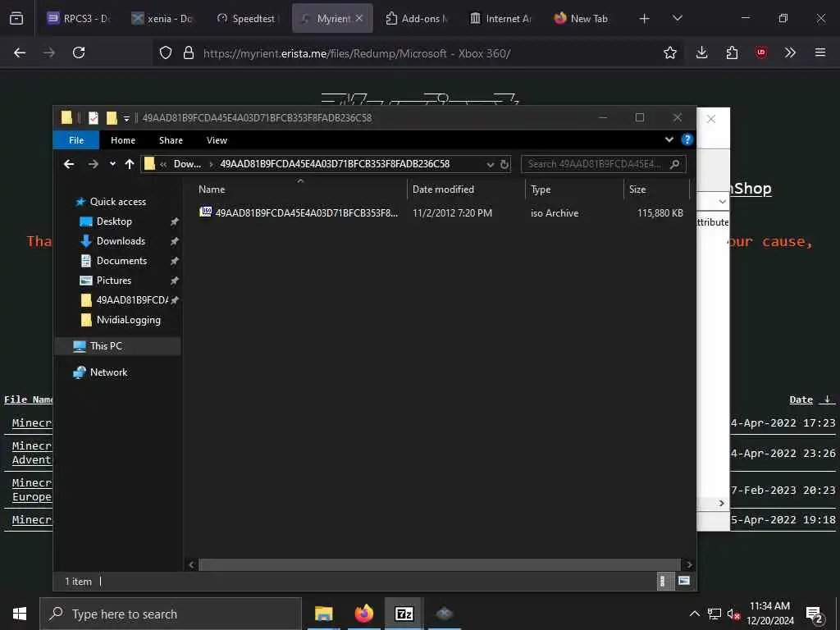
Task: Open Desktop in Quick access
Action: 114,221
